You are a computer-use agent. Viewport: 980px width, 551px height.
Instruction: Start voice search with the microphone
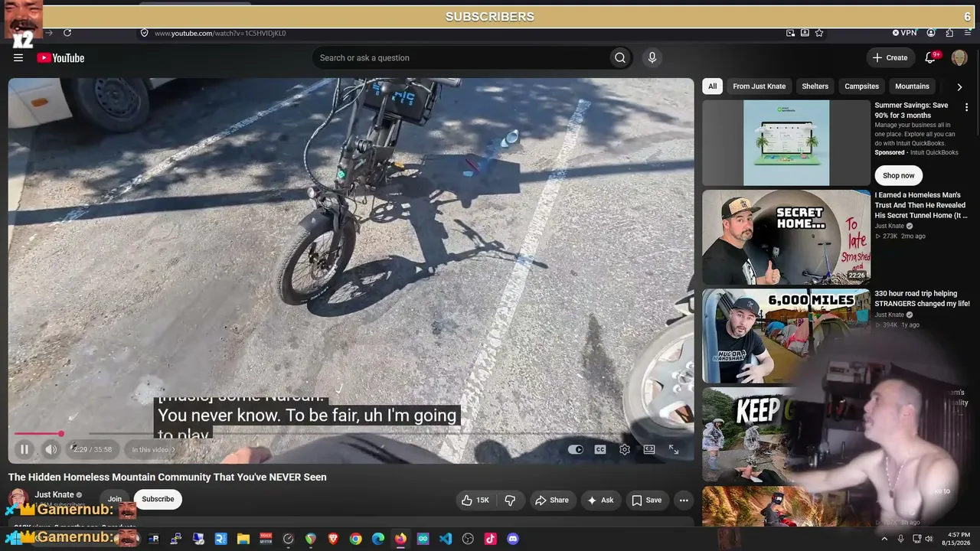pyautogui.click(x=652, y=57)
